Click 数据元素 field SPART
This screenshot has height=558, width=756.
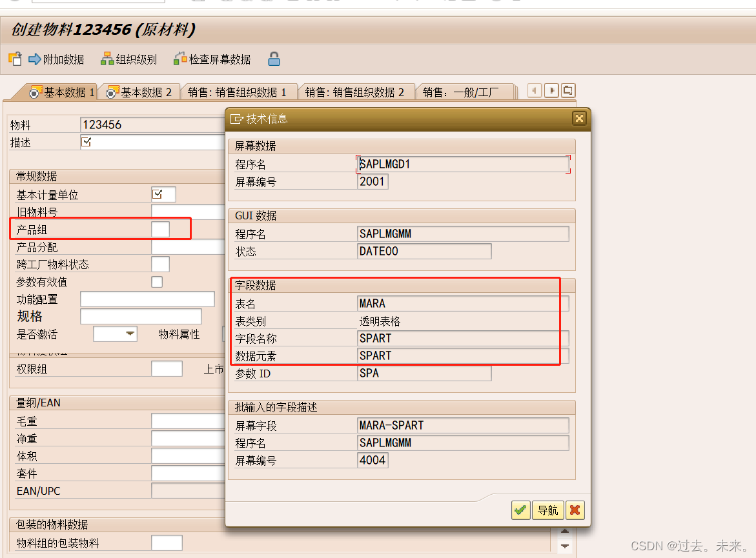pos(463,355)
